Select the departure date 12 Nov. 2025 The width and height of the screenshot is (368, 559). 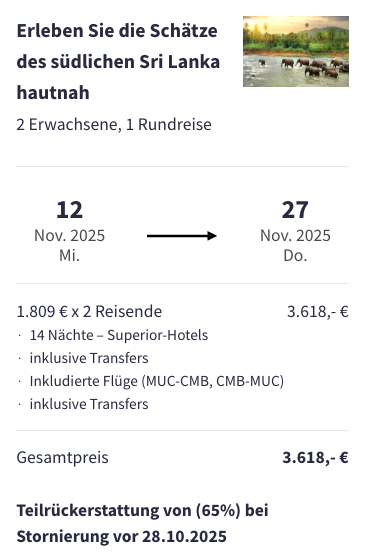[70, 231]
